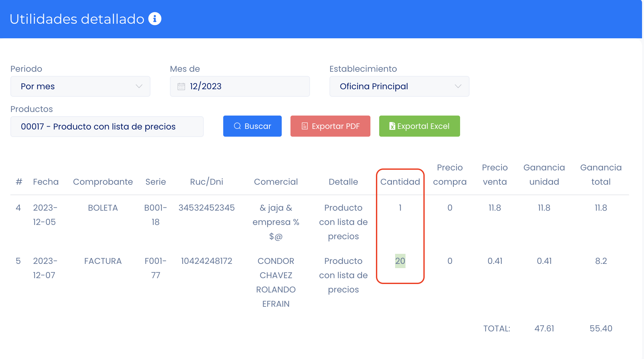This screenshot has height=359, width=644.
Task: Open the Oficina Principal establishment selector
Action: [390, 86]
